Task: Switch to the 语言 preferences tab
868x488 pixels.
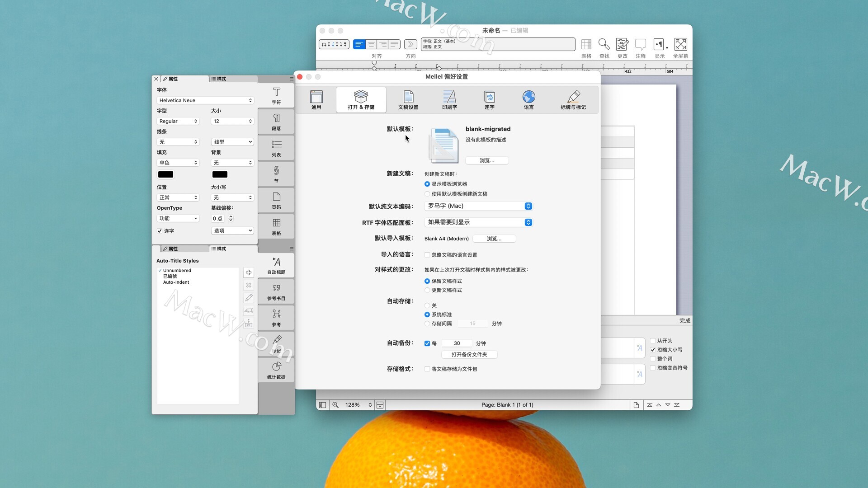Action: pyautogui.click(x=528, y=100)
